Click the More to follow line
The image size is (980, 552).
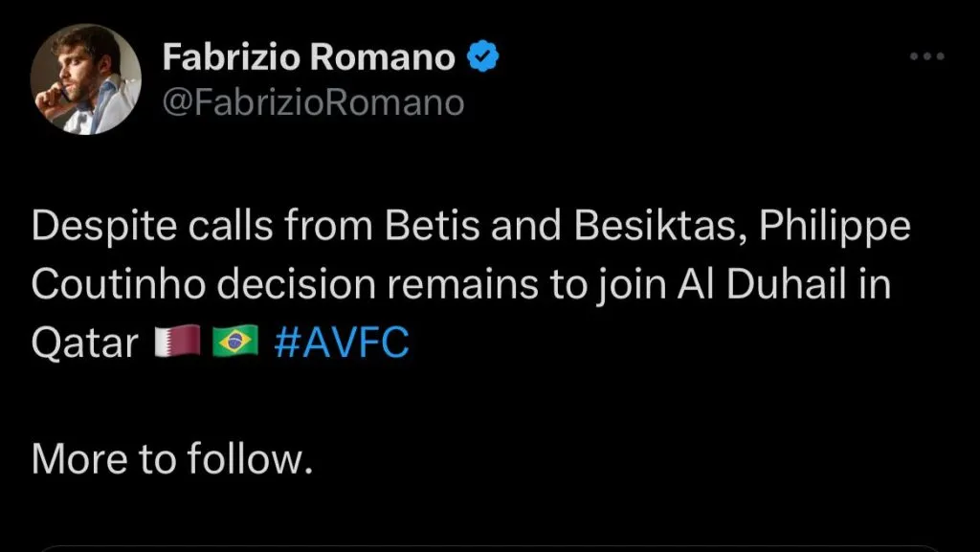172,458
